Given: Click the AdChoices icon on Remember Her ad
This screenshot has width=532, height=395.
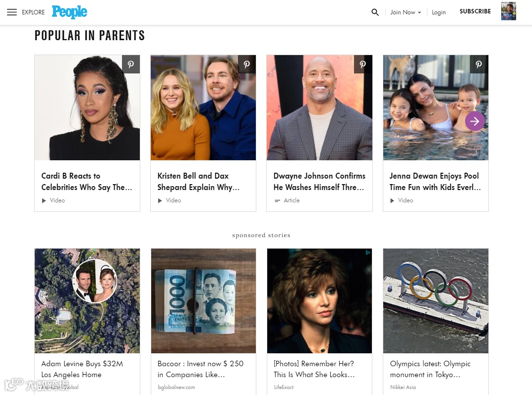Looking at the screenshot, I should (368, 253).
